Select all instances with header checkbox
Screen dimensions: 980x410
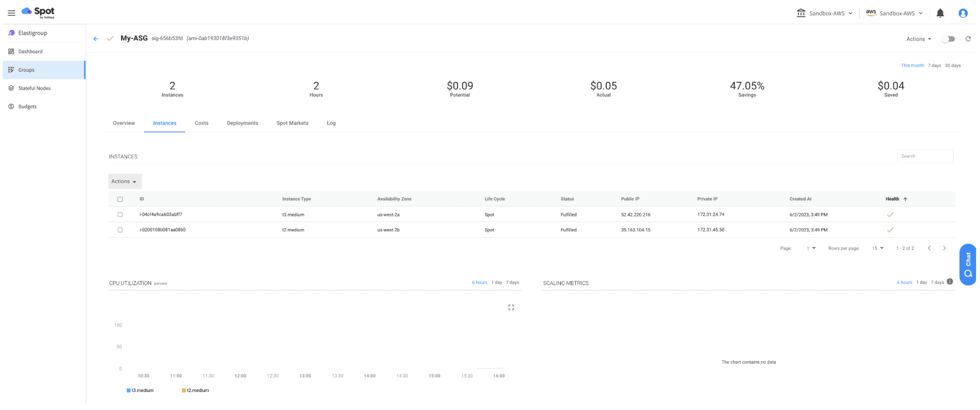(x=120, y=199)
